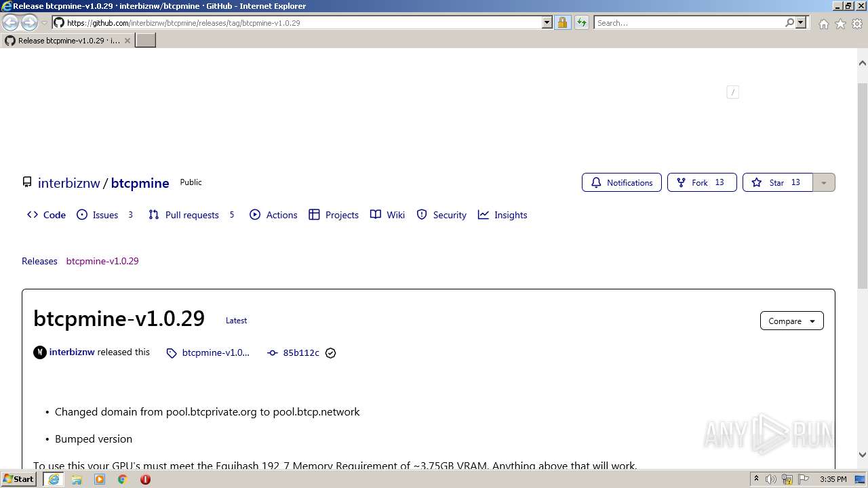868x488 pixels.
Task: Open the Projects tab
Action: click(x=334, y=215)
